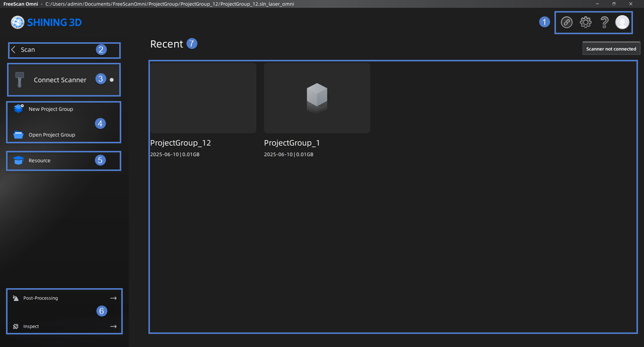Open settings via the gear icon
The width and height of the screenshot is (644, 347).
pyautogui.click(x=586, y=22)
